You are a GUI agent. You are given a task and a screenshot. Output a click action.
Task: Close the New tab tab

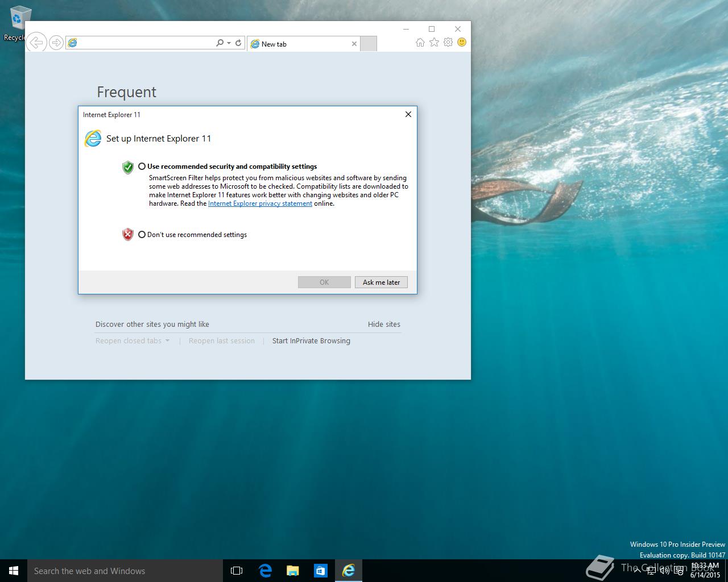(354, 44)
